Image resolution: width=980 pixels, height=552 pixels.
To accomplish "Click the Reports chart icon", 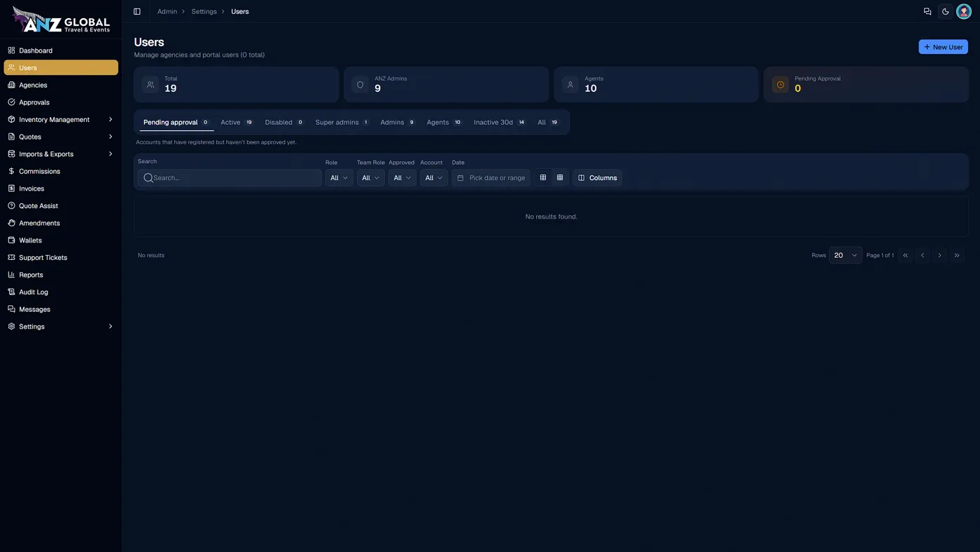I will (11, 275).
